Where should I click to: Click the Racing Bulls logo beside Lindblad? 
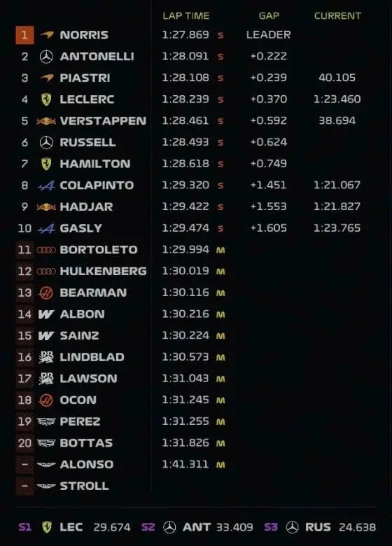click(46, 357)
